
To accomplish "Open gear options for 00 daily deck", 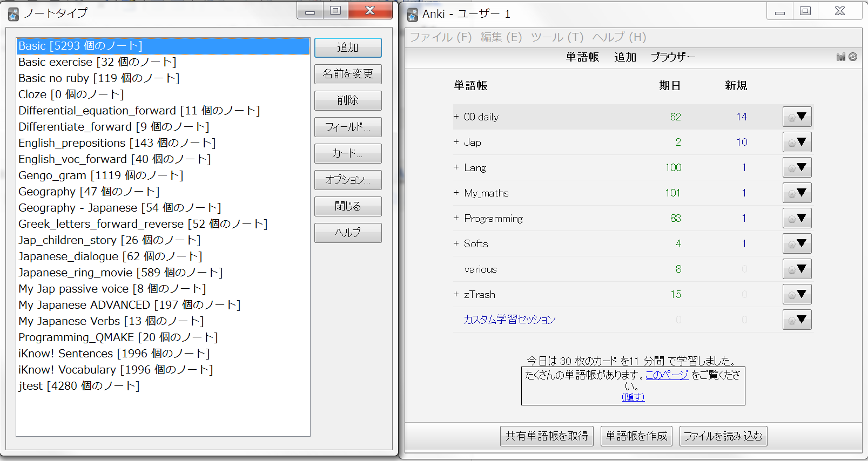I will pos(797,117).
